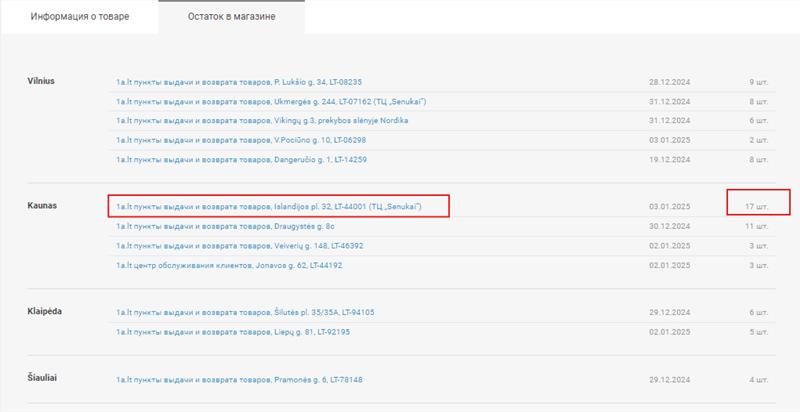Click the 17 шт. stock quantity for Kaunas
The image size is (800, 412).
756,207
